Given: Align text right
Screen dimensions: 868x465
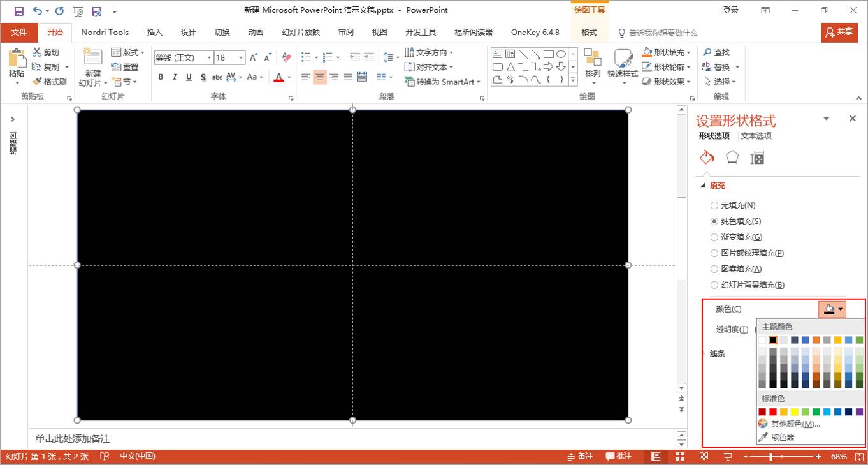Looking at the screenshot, I should (x=334, y=77).
